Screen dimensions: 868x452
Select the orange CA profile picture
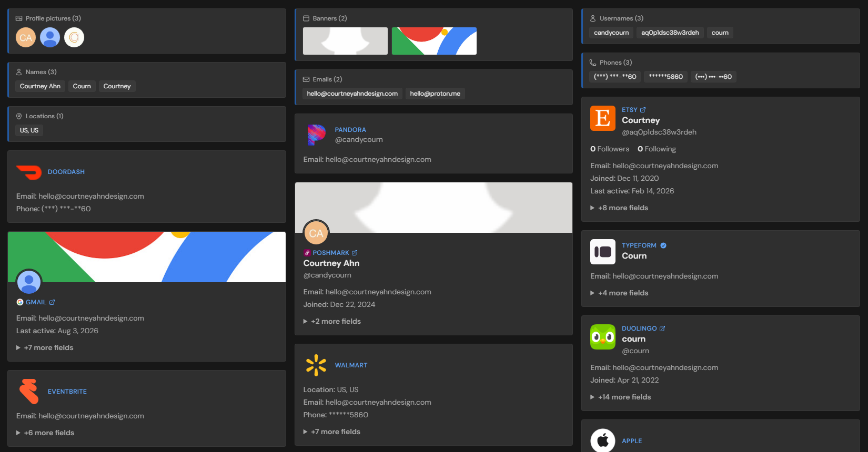[x=26, y=37]
